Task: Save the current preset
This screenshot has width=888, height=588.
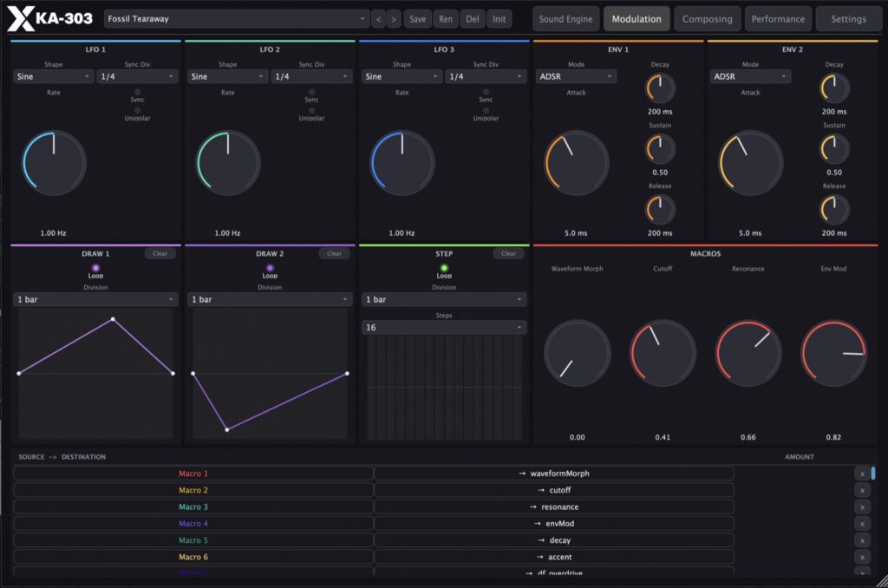Action: tap(418, 19)
